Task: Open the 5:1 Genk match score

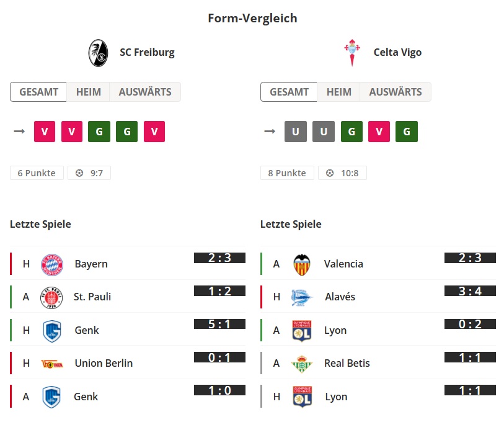Action: [x=220, y=324]
